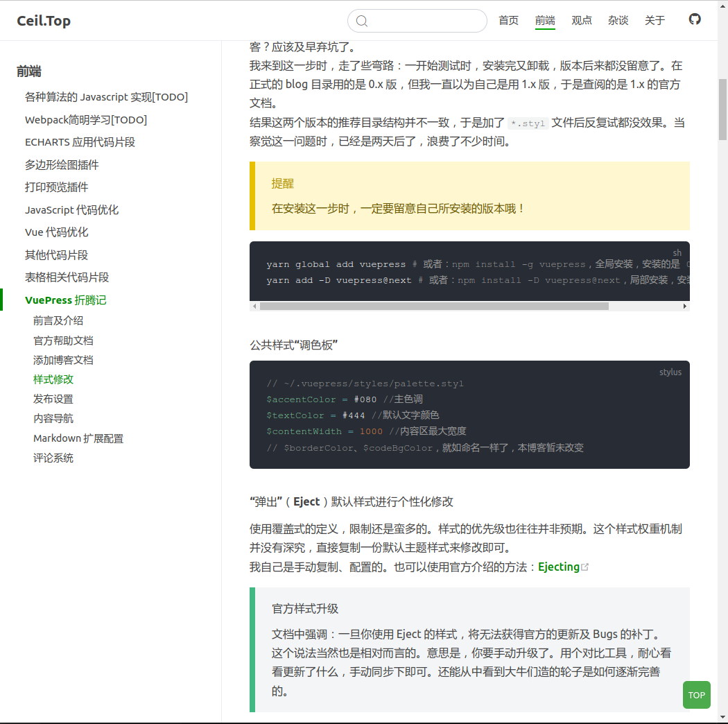Image resolution: width=728 pixels, height=724 pixels.
Task: Expand the VuePress 折腾记 sidebar section
Action: click(65, 300)
